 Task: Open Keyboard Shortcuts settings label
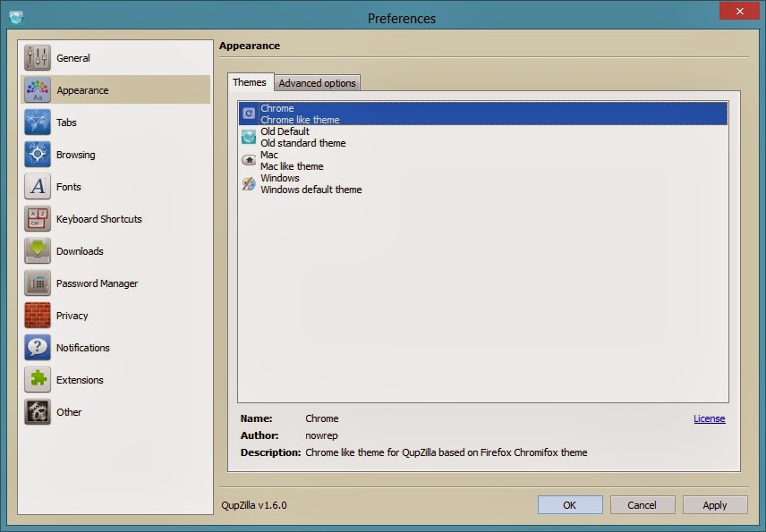pos(99,219)
